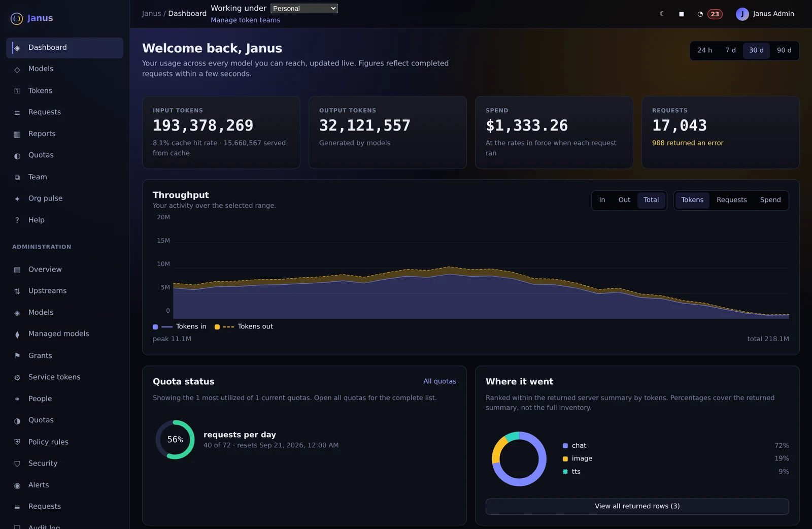Open Dashboard via its diamond sidebar icon
The height and width of the screenshot is (529, 812).
[x=17, y=48]
